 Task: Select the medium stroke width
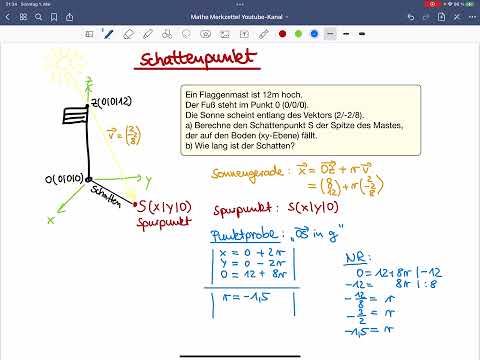tap(346, 34)
